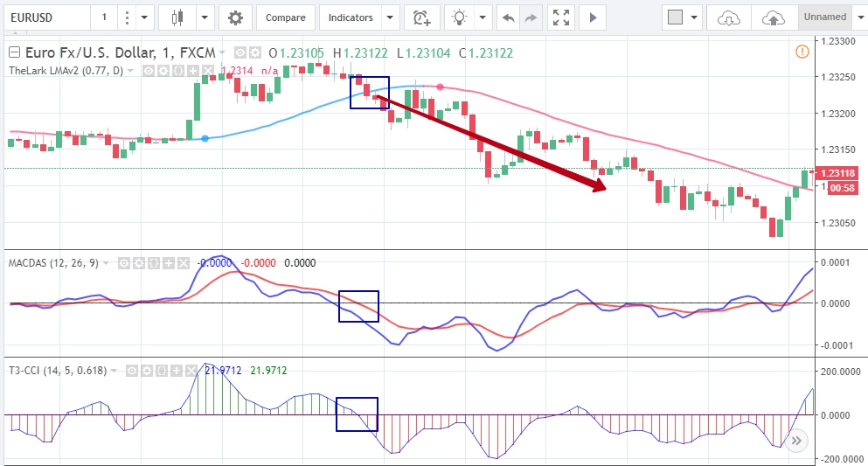The height and width of the screenshot is (466, 868).
Task: Open T3-CCI indicator settings gear
Action: 147,370
